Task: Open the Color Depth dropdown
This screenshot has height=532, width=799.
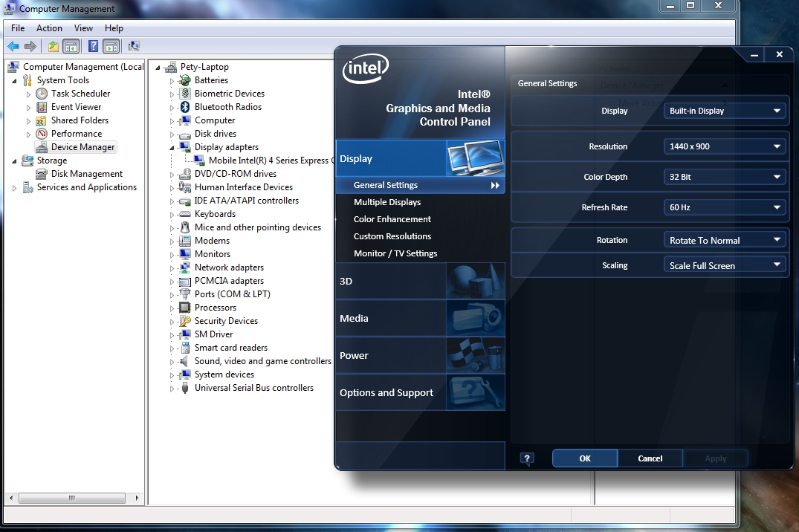Action: (x=724, y=177)
